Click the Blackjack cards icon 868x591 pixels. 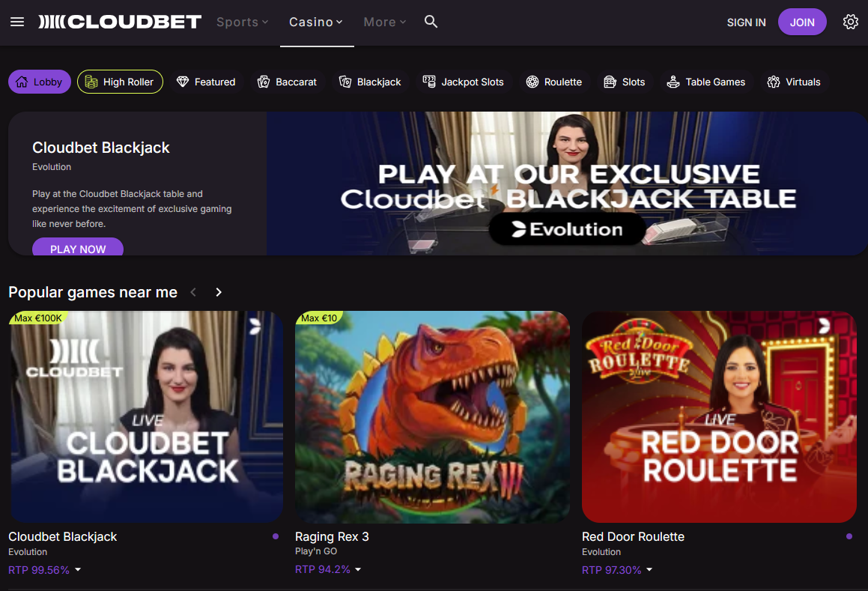(345, 82)
